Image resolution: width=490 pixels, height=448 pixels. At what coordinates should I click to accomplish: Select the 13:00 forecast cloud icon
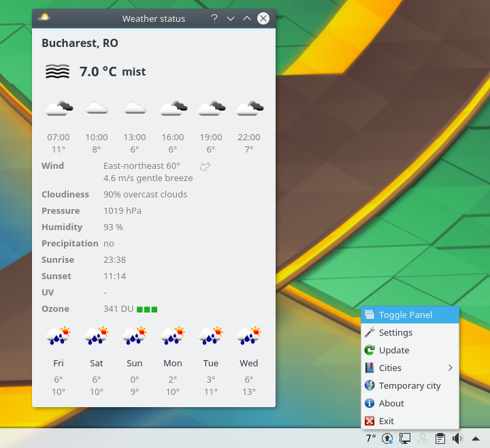135,108
